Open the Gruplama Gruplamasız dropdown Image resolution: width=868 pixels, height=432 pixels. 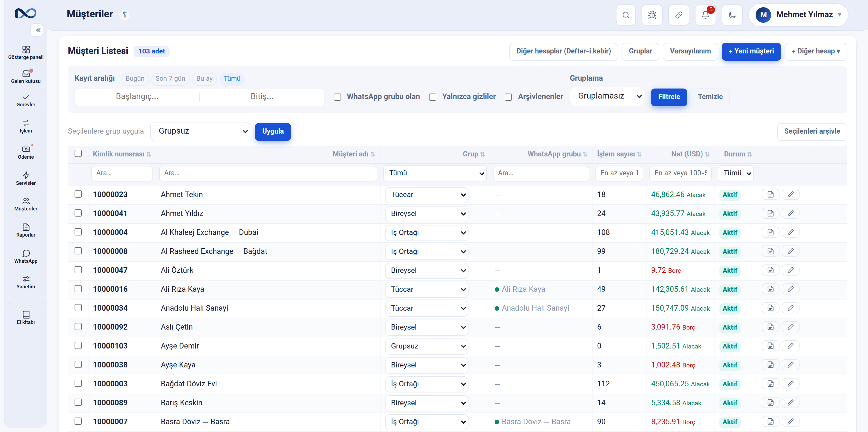point(607,97)
